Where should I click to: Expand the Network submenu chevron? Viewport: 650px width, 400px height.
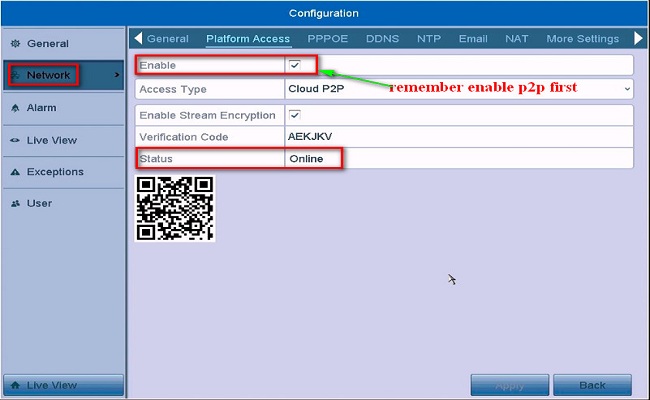(117, 75)
